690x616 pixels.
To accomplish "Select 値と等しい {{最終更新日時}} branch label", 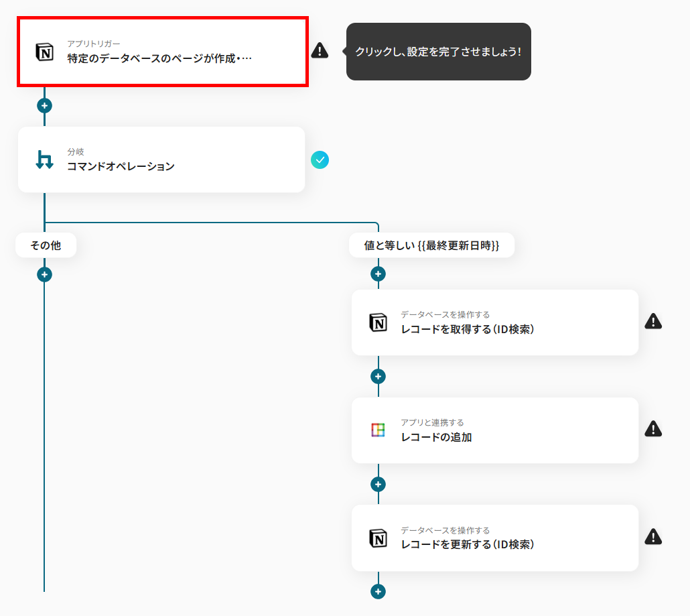I will [x=431, y=245].
